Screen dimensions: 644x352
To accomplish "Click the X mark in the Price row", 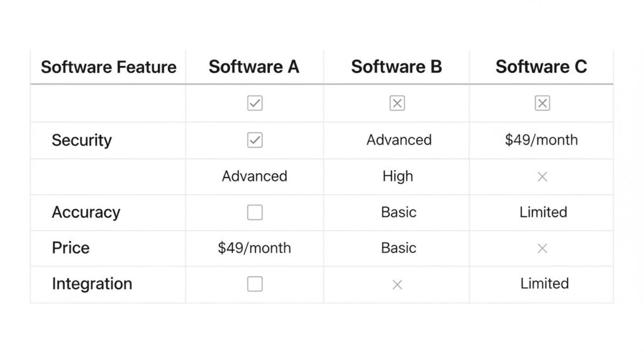I will (x=542, y=248).
